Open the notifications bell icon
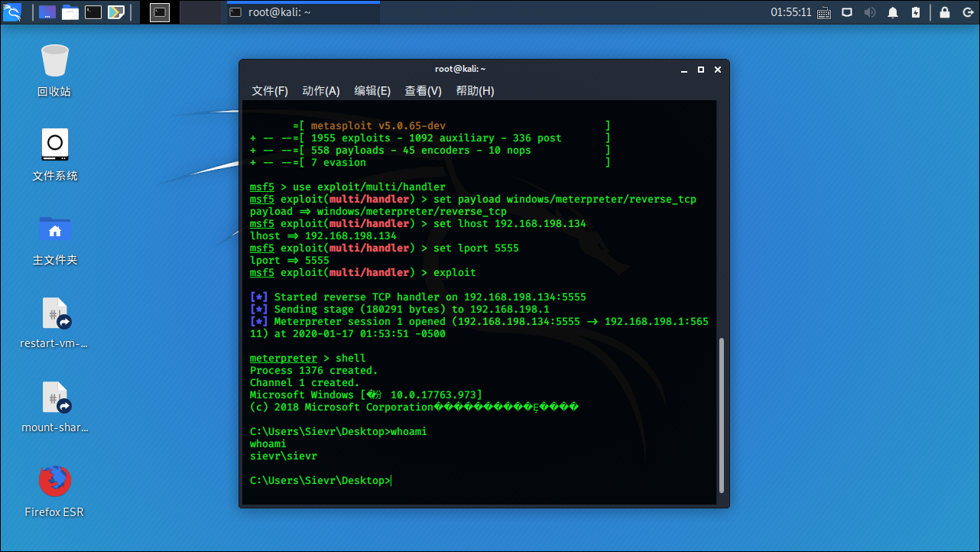Screen dimensions: 980x552 893,12
